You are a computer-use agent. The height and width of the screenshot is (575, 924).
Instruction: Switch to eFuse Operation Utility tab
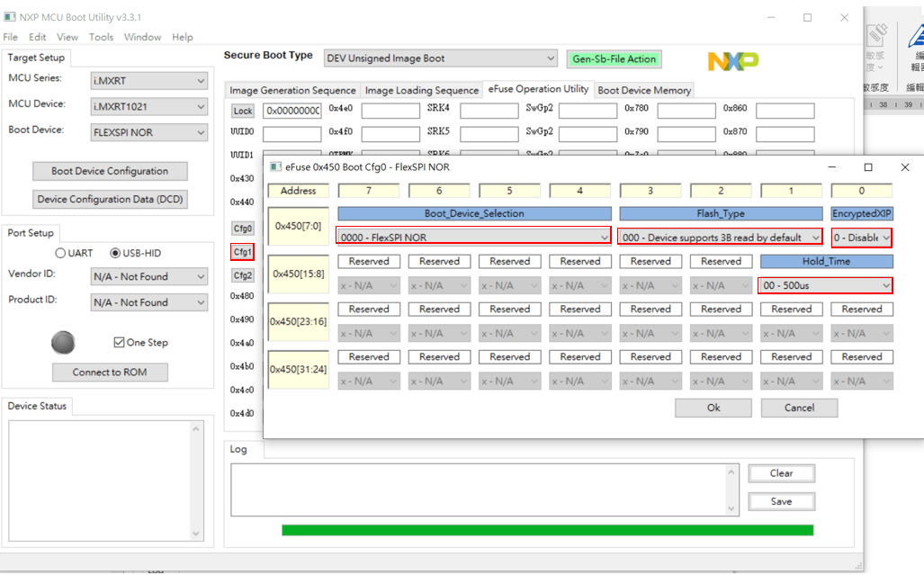click(538, 89)
